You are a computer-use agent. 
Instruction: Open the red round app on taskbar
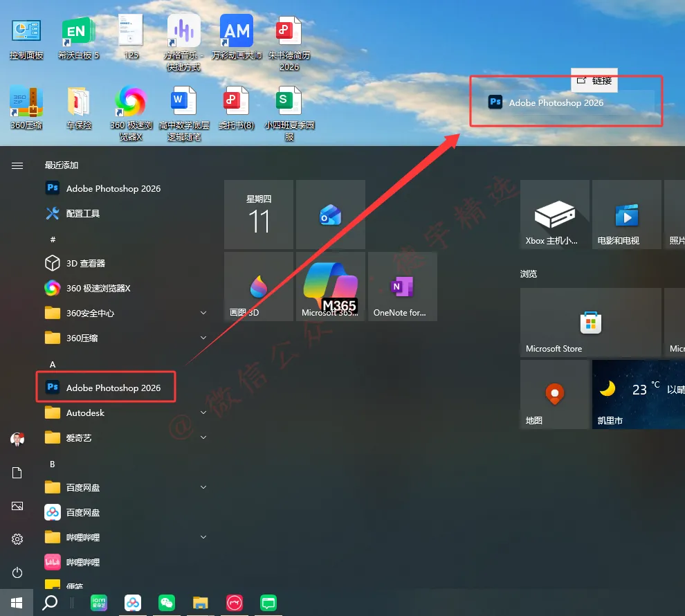234,603
